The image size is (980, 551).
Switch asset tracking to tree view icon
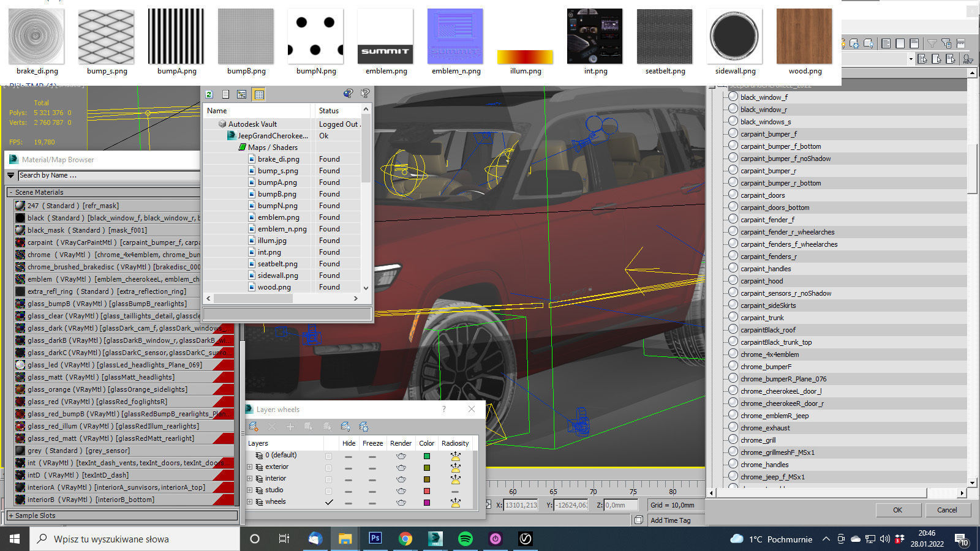click(242, 94)
